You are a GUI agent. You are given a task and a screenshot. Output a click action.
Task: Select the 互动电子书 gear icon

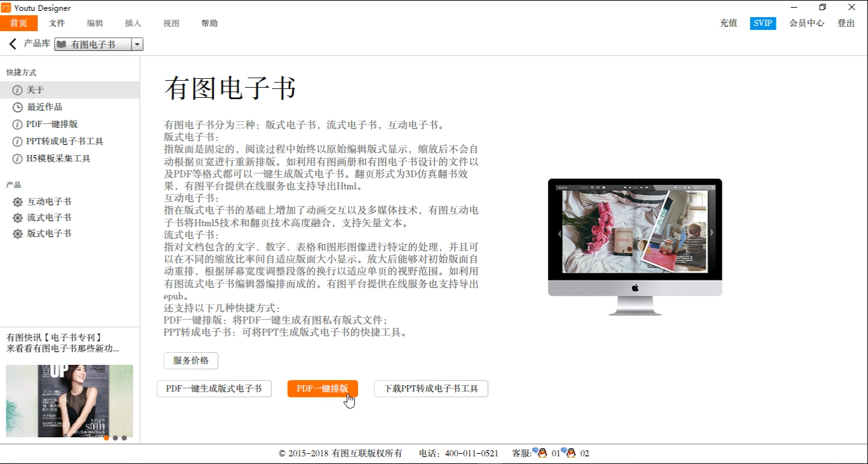(18, 201)
